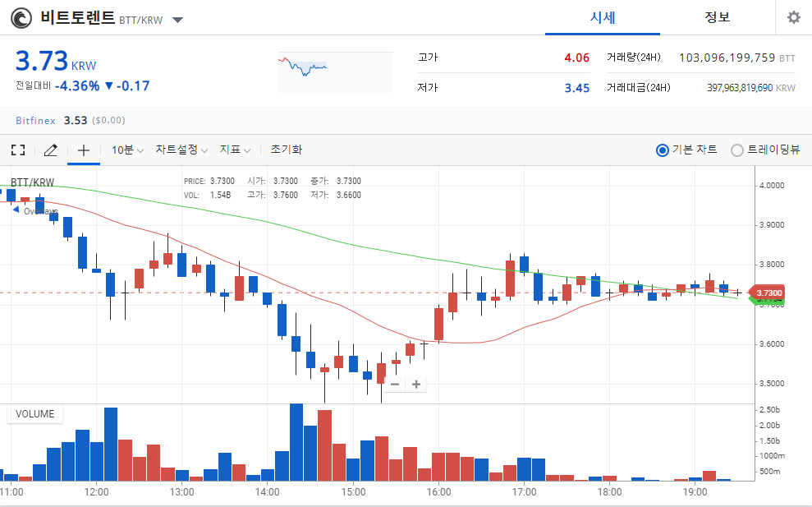Expand the 차트설정 dropdown
812x507 pixels.
(181, 150)
